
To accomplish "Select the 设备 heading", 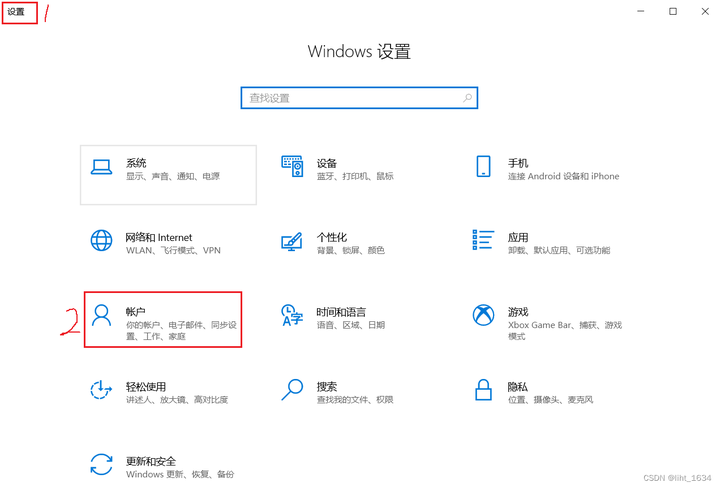I will (326, 163).
